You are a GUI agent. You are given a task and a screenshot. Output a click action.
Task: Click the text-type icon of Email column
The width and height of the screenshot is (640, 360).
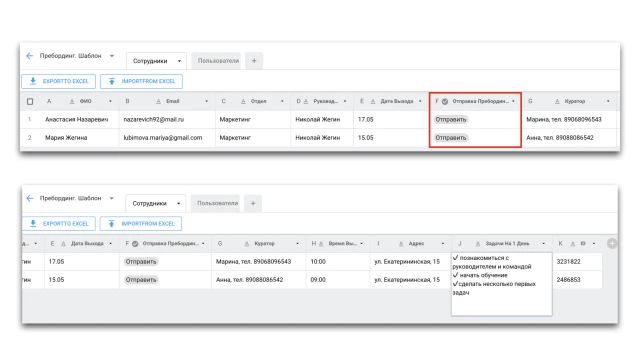click(x=158, y=101)
